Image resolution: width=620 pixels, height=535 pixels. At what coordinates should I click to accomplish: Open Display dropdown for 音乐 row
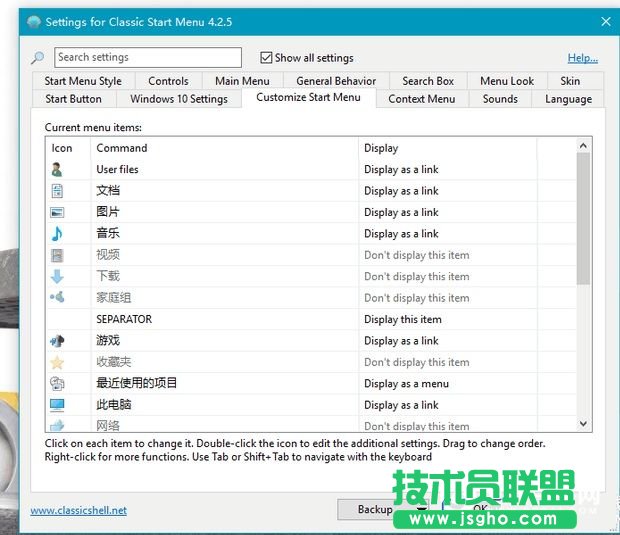[448, 234]
